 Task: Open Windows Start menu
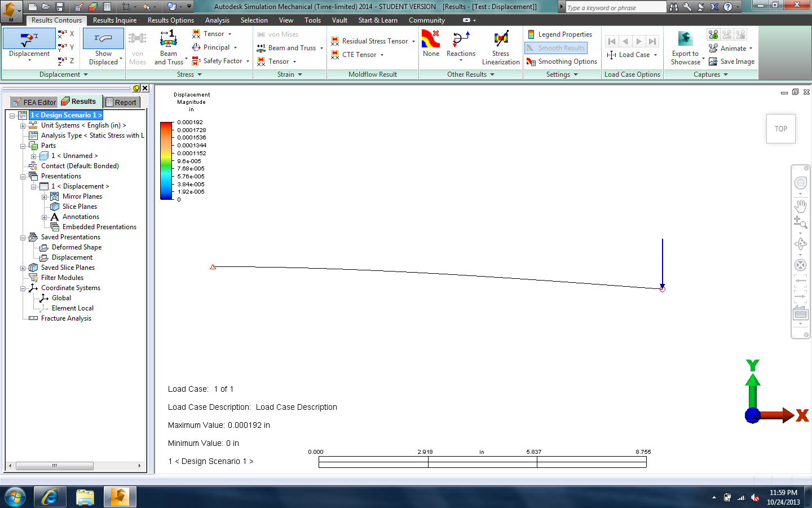point(15,497)
